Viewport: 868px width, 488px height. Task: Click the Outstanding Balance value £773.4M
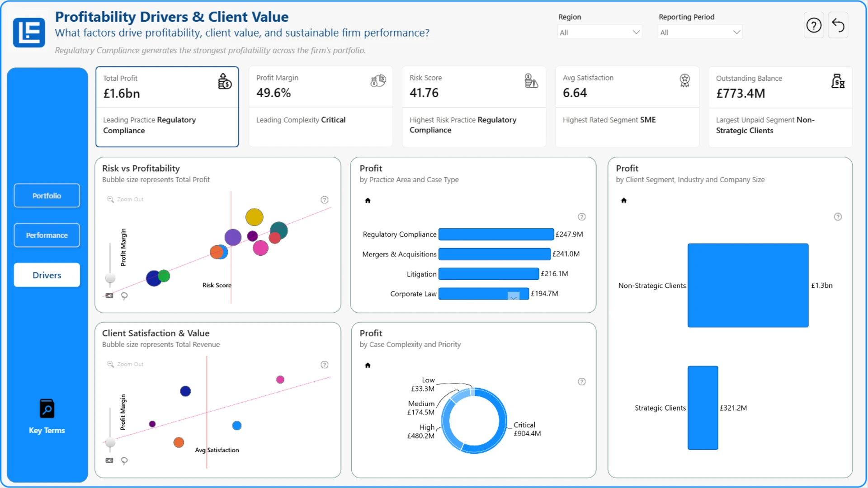(741, 94)
